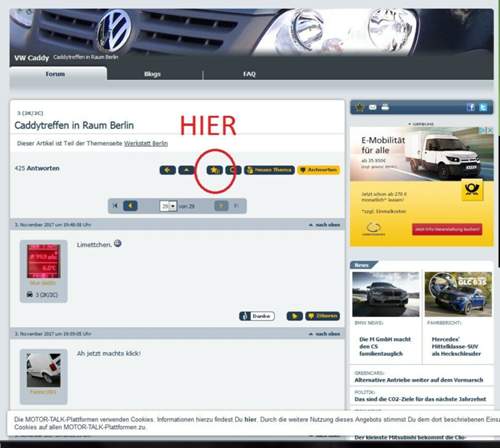Click the up-arrow button in the thread toolbar

[186, 170]
